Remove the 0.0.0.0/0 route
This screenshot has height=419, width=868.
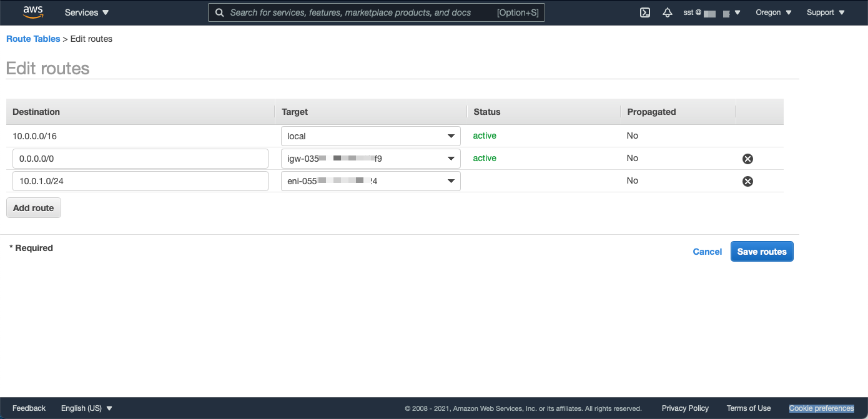[x=747, y=159]
